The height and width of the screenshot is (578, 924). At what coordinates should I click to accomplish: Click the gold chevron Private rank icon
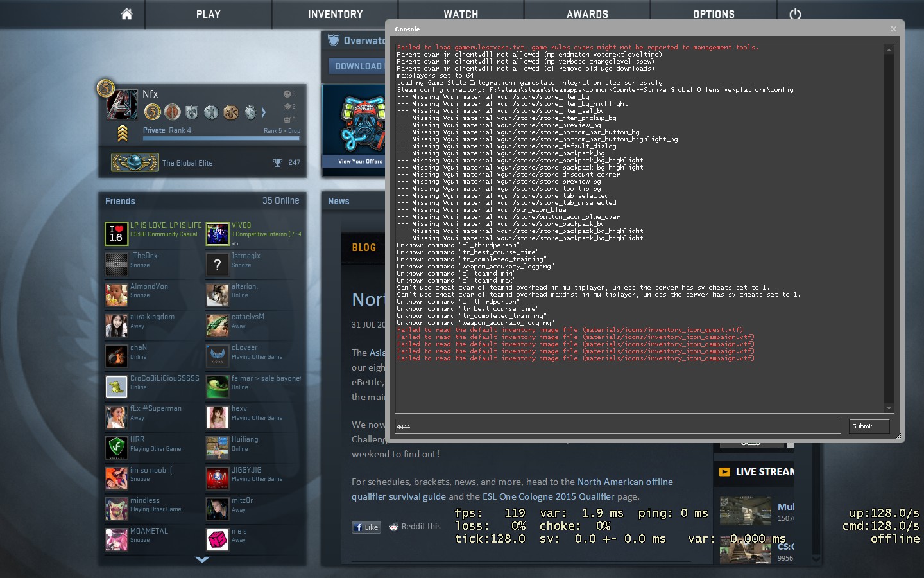coord(123,132)
